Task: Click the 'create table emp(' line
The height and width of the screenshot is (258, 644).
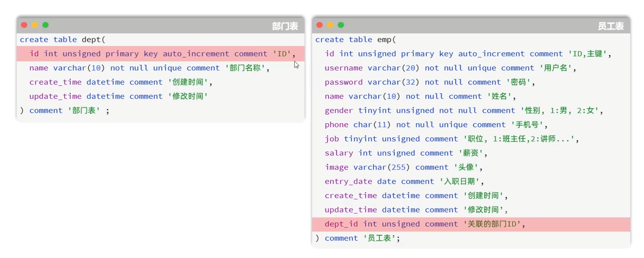Action: (x=355, y=40)
